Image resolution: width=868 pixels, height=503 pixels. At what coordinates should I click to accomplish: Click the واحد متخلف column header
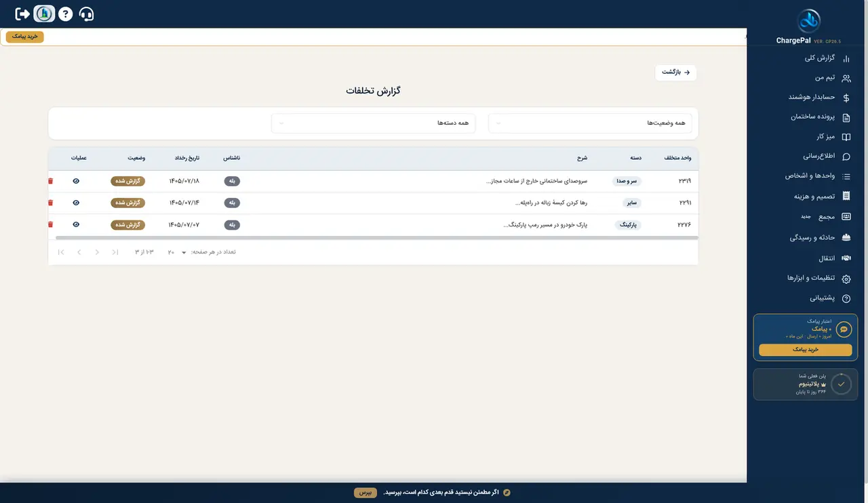[x=677, y=158]
